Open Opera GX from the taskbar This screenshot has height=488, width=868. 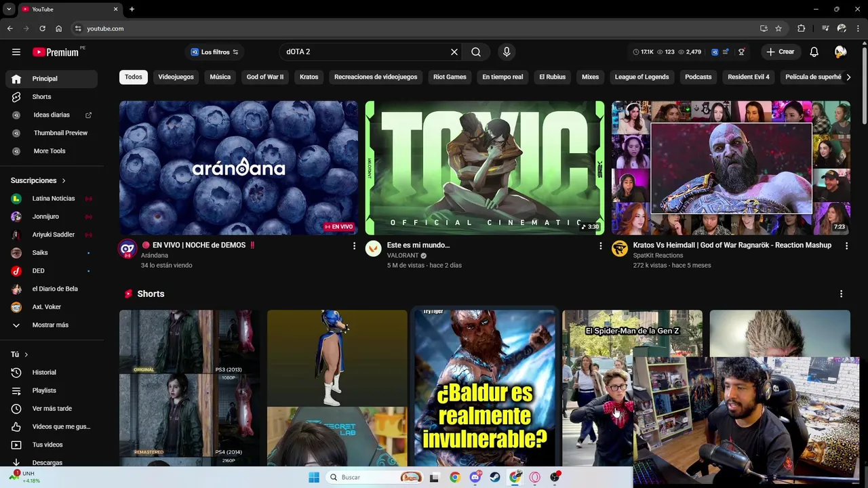535,477
